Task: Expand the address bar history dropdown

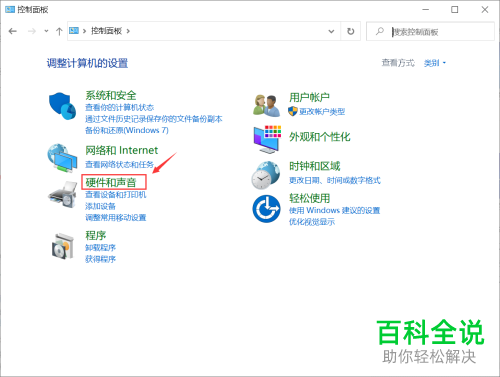Action: tap(331, 31)
